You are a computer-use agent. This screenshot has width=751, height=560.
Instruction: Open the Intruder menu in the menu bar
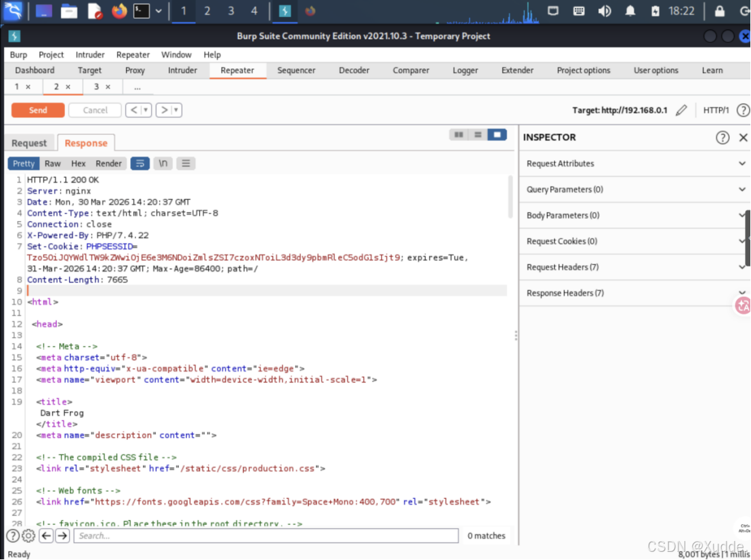point(89,55)
